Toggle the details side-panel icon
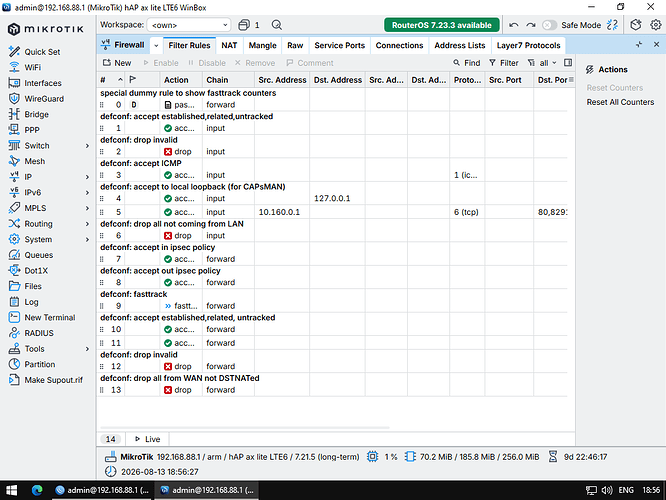 (x=568, y=63)
